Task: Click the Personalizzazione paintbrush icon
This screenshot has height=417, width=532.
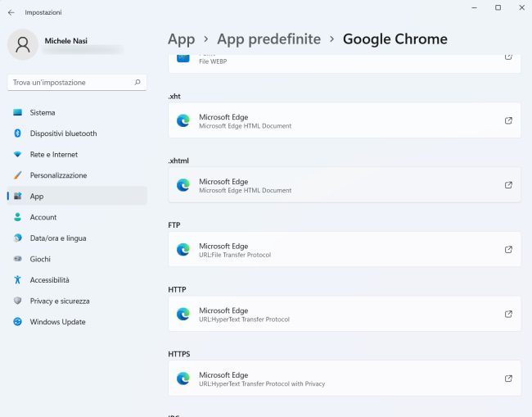Action: tap(18, 175)
